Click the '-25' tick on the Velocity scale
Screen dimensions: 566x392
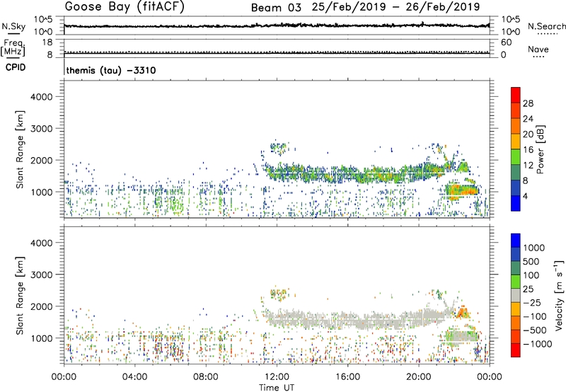tap(532, 303)
